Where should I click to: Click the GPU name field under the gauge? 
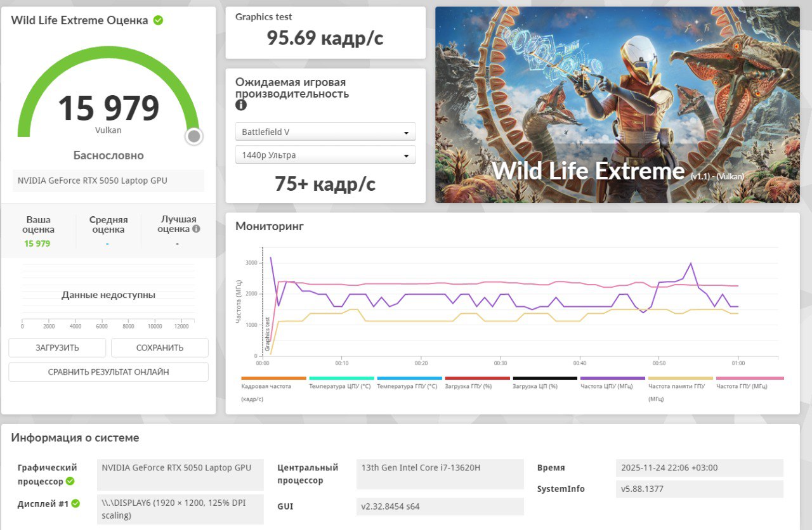coord(108,181)
